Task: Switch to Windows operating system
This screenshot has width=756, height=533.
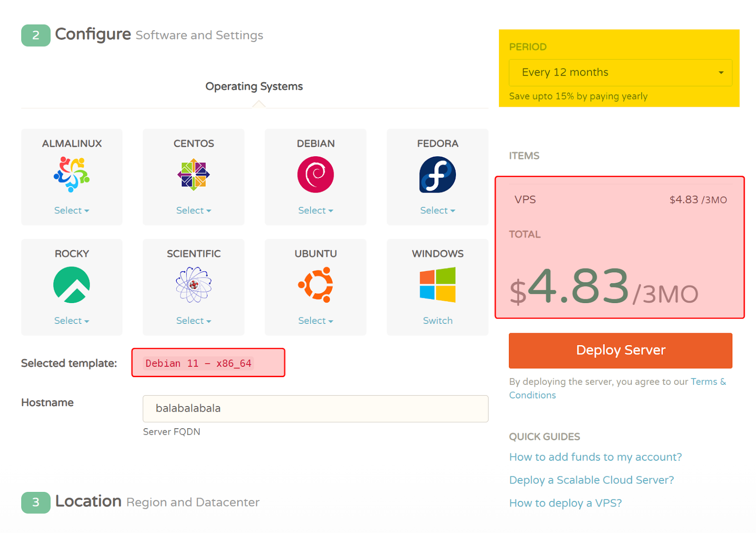Action: (438, 321)
